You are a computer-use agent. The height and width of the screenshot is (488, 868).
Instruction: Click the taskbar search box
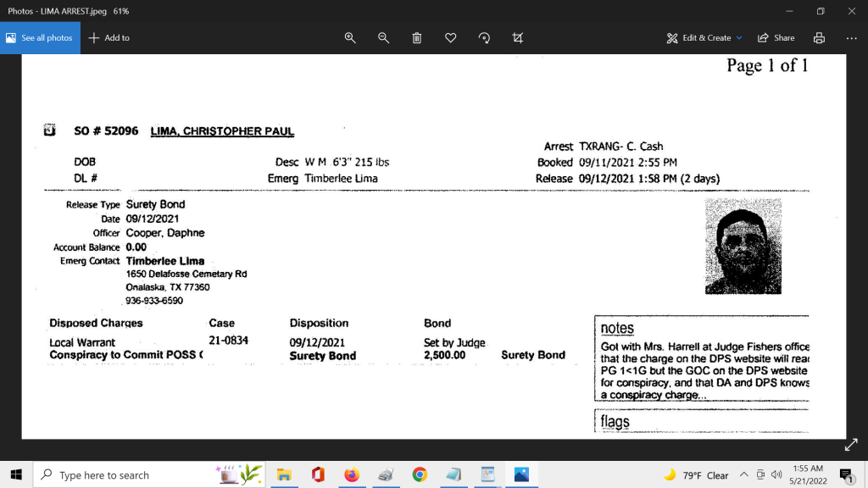coord(149,474)
